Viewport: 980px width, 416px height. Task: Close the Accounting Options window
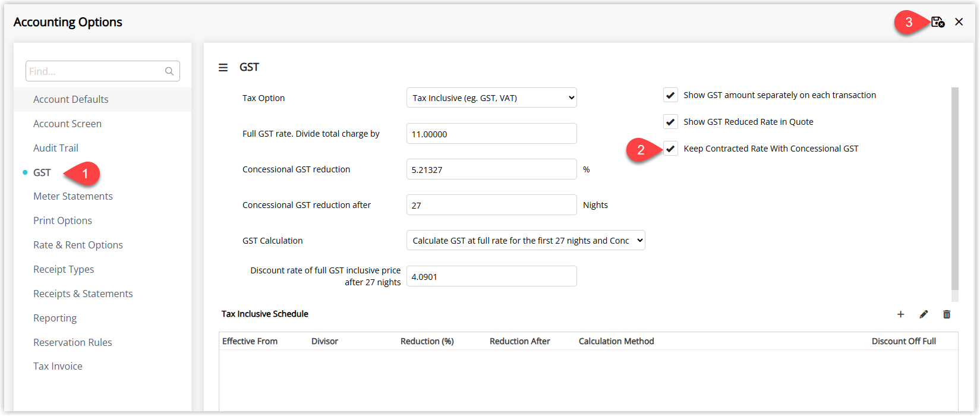[x=959, y=22]
